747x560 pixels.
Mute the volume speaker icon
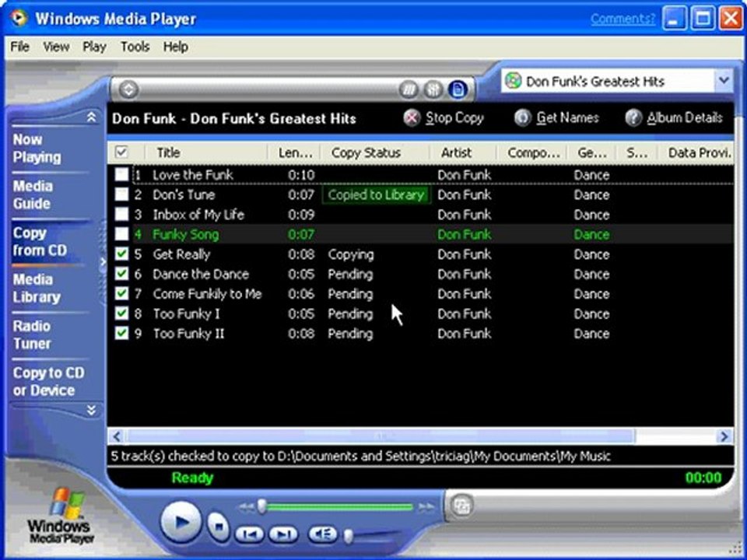[x=323, y=535]
